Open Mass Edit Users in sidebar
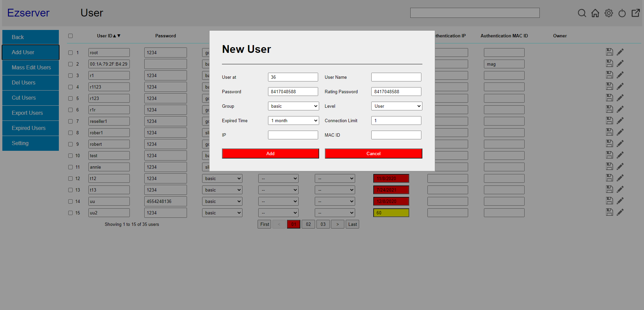 pyautogui.click(x=31, y=67)
